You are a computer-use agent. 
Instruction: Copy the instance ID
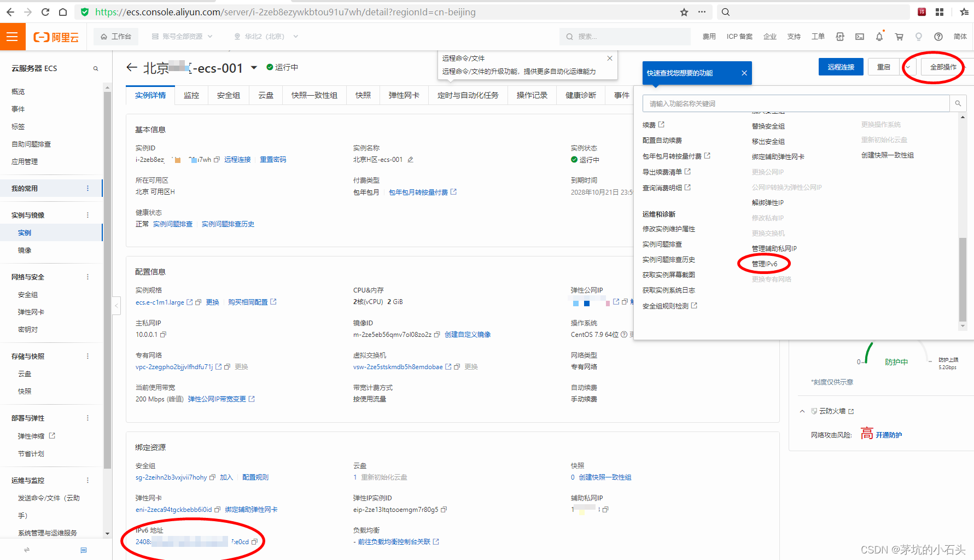[217, 160]
